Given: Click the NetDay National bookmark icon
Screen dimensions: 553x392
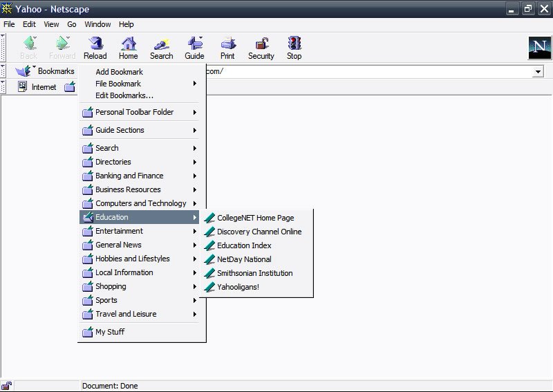Looking at the screenshot, I should click(209, 259).
